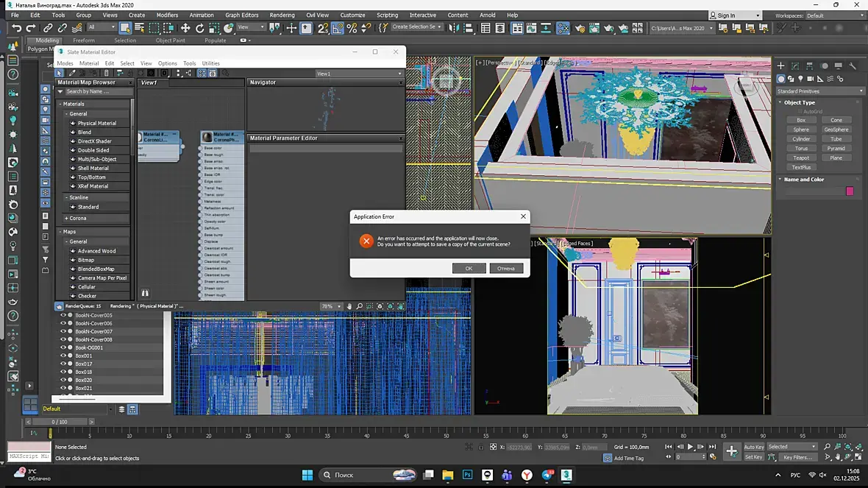This screenshot has height=488, width=868.
Task: Click the Select and Link chain icon
Action: pos(49,28)
